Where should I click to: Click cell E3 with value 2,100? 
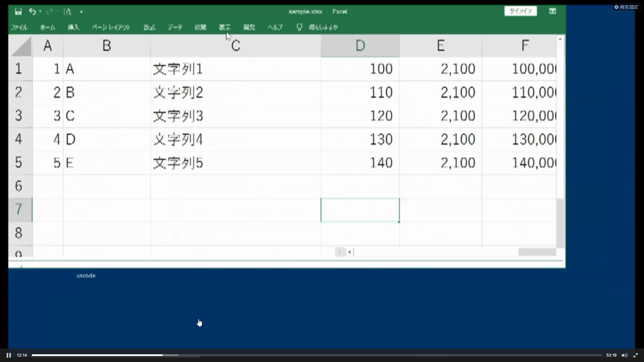[440, 116]
